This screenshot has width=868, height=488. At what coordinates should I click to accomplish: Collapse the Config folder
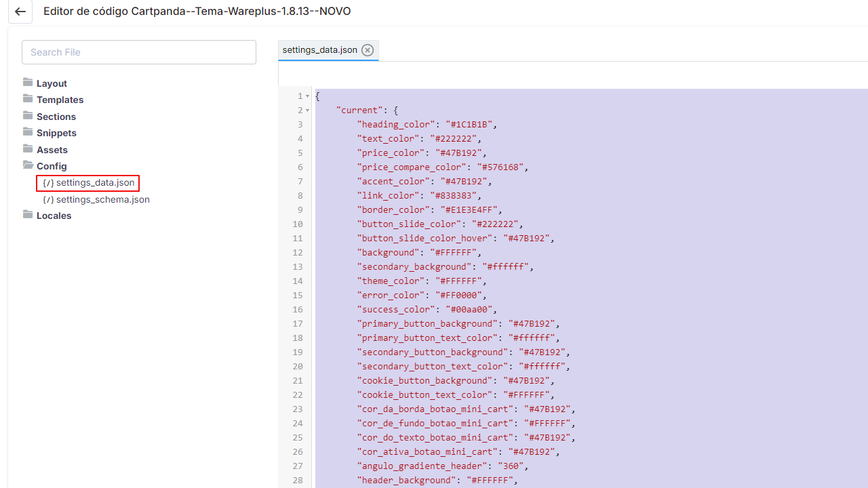click(52, 166)
